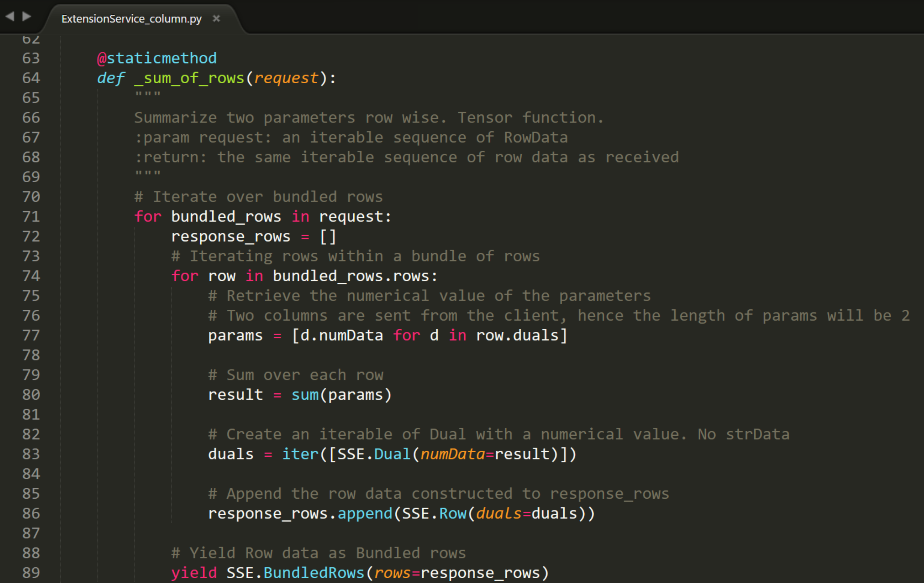
Task: Click 'Row' in SSE.Row call
Action: (453, 514)
